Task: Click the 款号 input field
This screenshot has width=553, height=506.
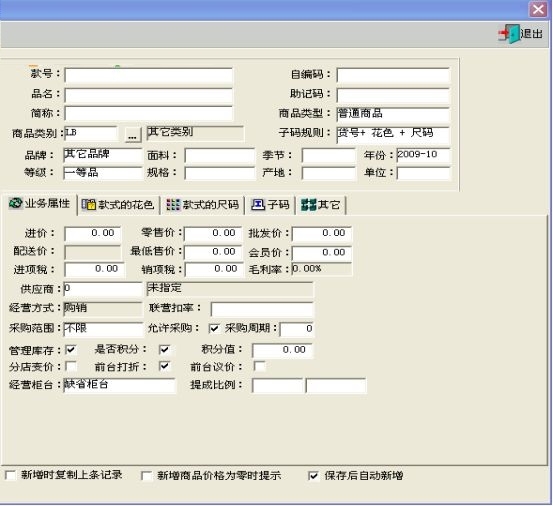Action: pyautogui.click(x=148, y=75)
